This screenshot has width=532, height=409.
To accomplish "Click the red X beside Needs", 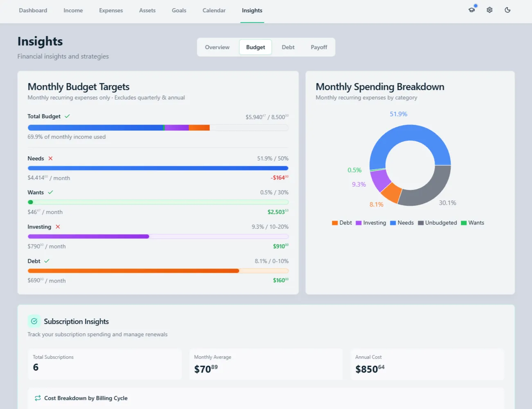I will [51, 158].
